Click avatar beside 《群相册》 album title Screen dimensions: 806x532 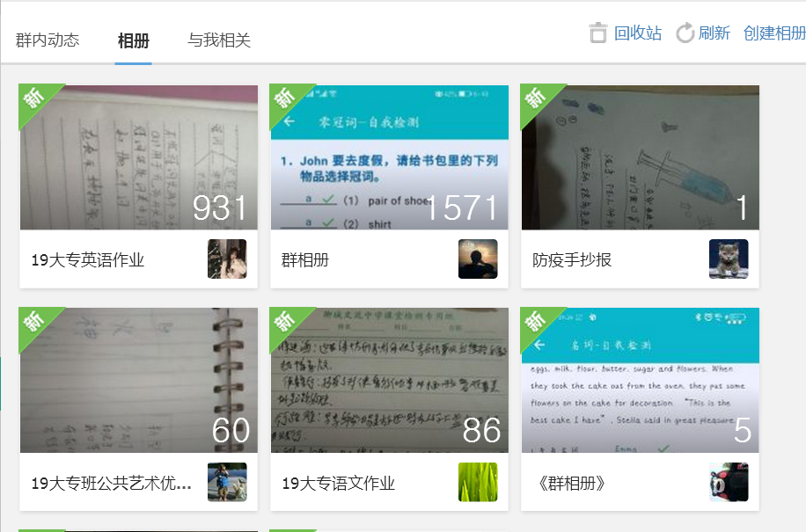(x=729, y=483)
